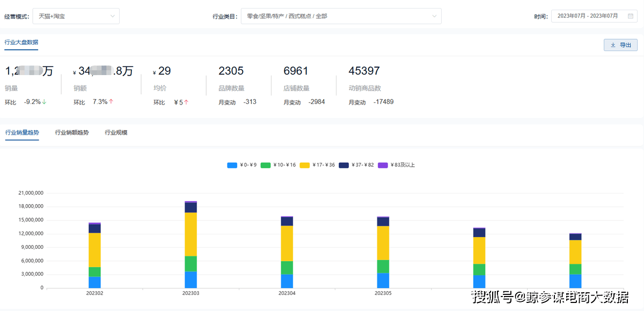Click the 动销商品数 value 45397

tap(364, 71)
